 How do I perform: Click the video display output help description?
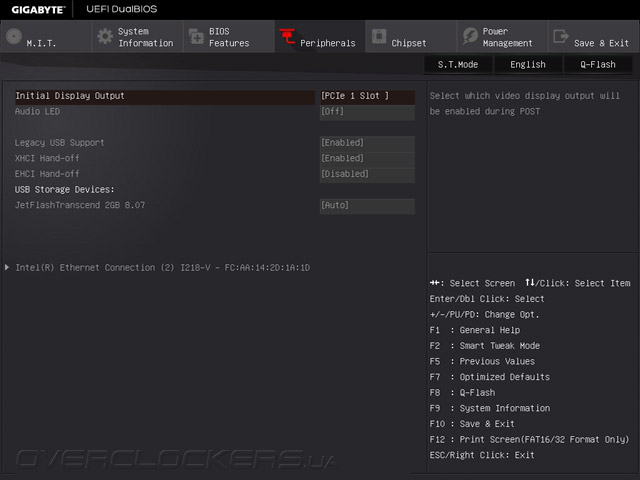524,103
